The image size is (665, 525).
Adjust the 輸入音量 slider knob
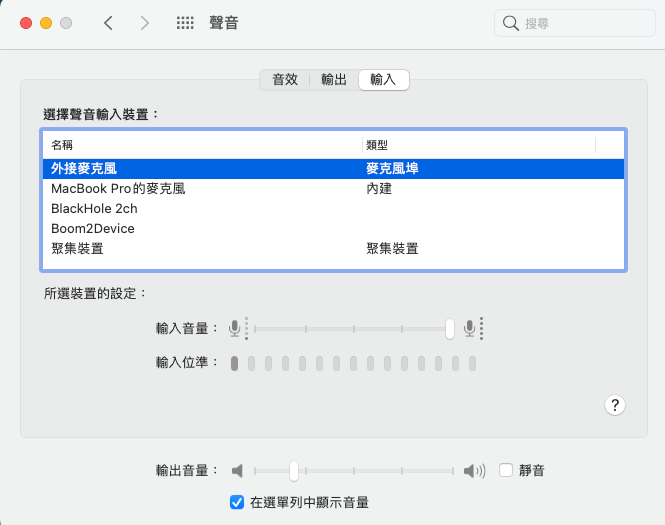click(450, 329)
